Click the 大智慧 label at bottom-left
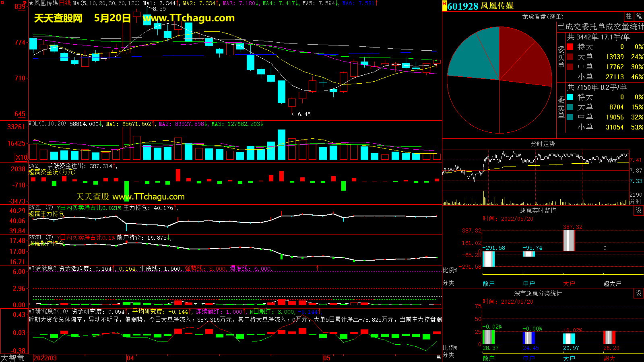 point(12,358)
